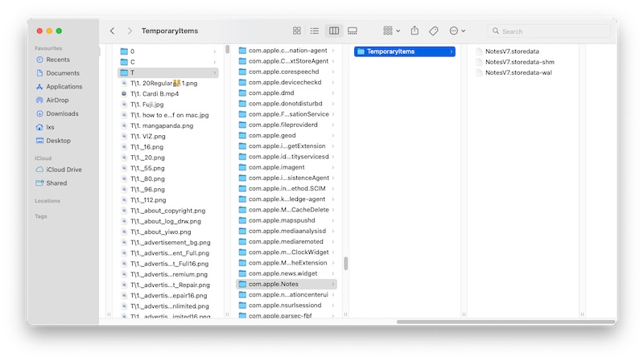Select the folder named 0
The image size is (644, 361).
pos(168,51)
